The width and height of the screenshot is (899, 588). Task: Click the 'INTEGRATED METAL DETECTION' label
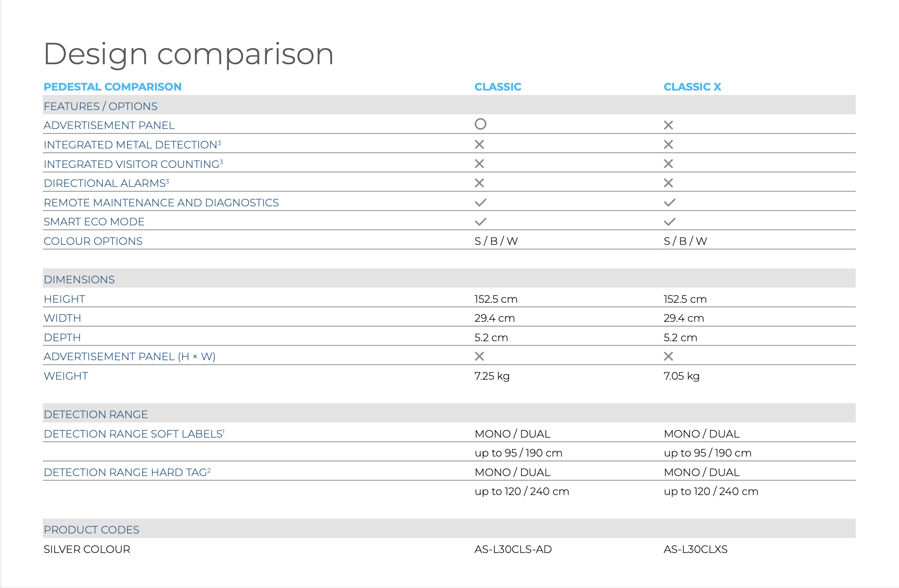click(x=132, y=145)
